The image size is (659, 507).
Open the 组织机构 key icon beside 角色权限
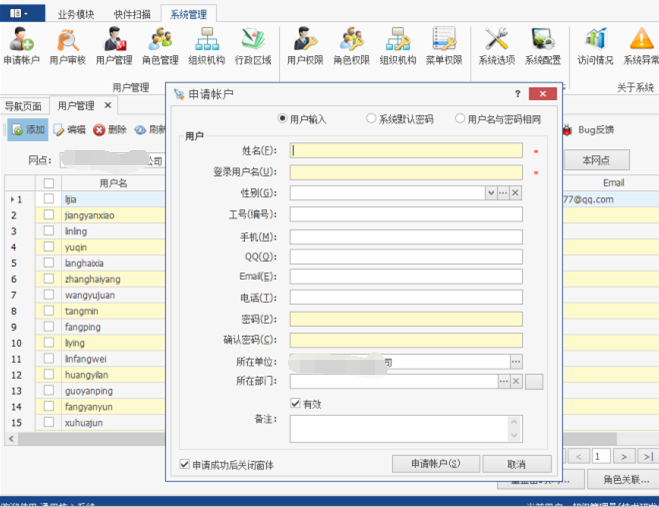pos(398,45)
